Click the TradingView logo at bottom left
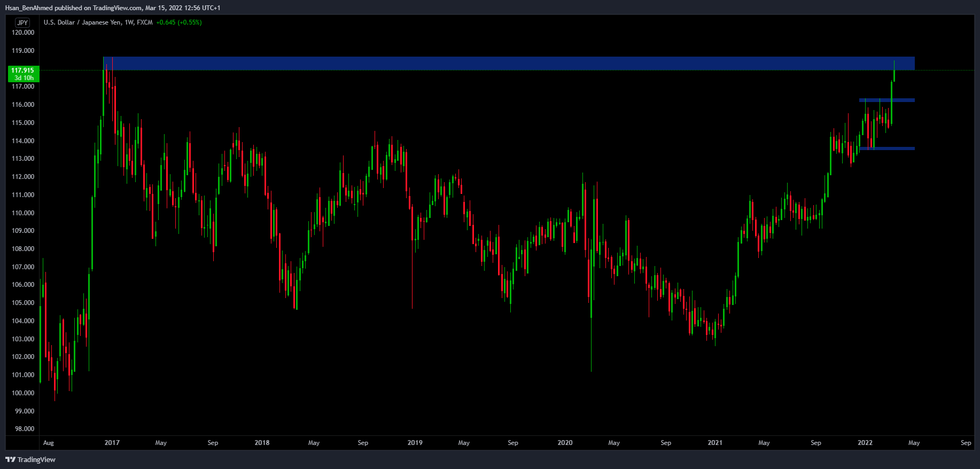This screenshot has height=469, width=980. pyautogui.click(x=30, y=459)
